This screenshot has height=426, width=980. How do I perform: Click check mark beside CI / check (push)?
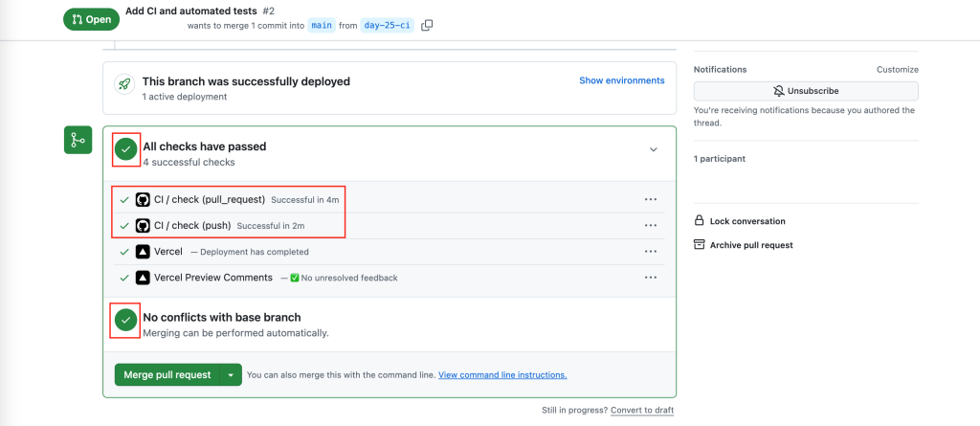(123, 225)
